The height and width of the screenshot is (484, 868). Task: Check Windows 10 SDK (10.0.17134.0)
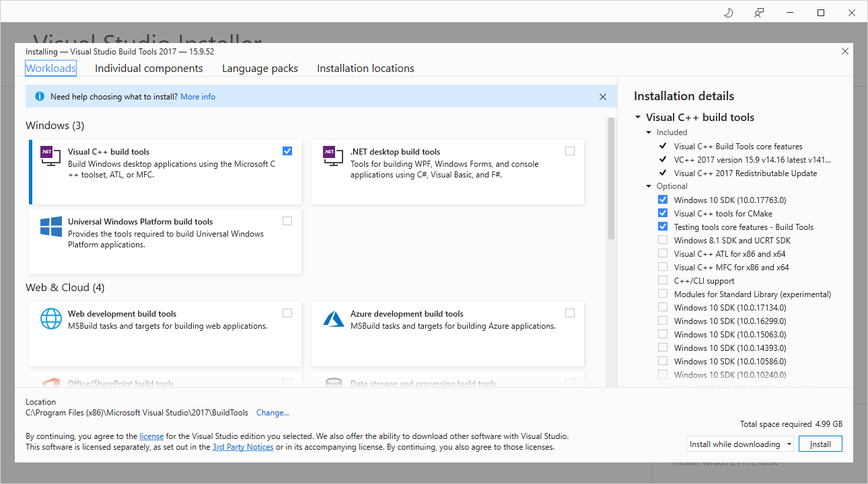tap(663, 307)
